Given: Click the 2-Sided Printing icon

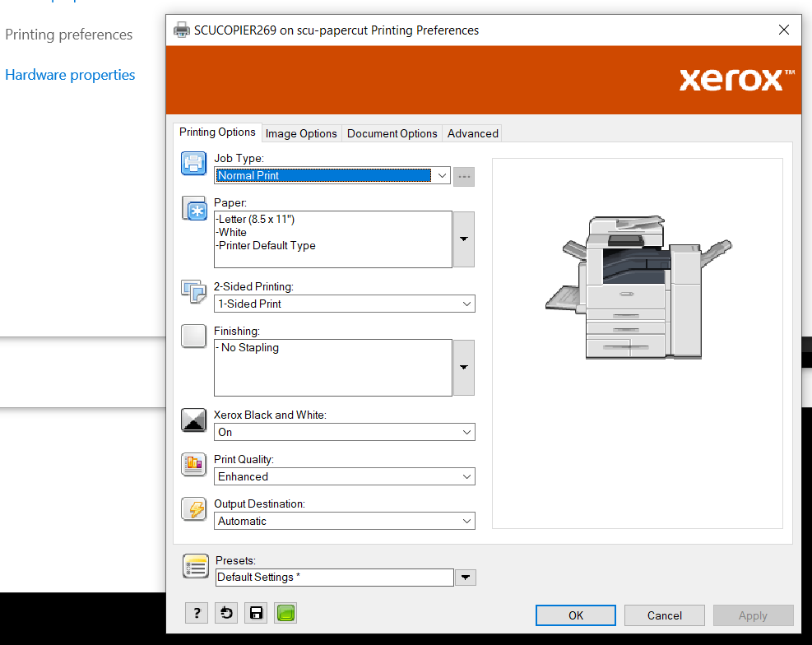Looking at the screenshot, I should pos(193,291).
